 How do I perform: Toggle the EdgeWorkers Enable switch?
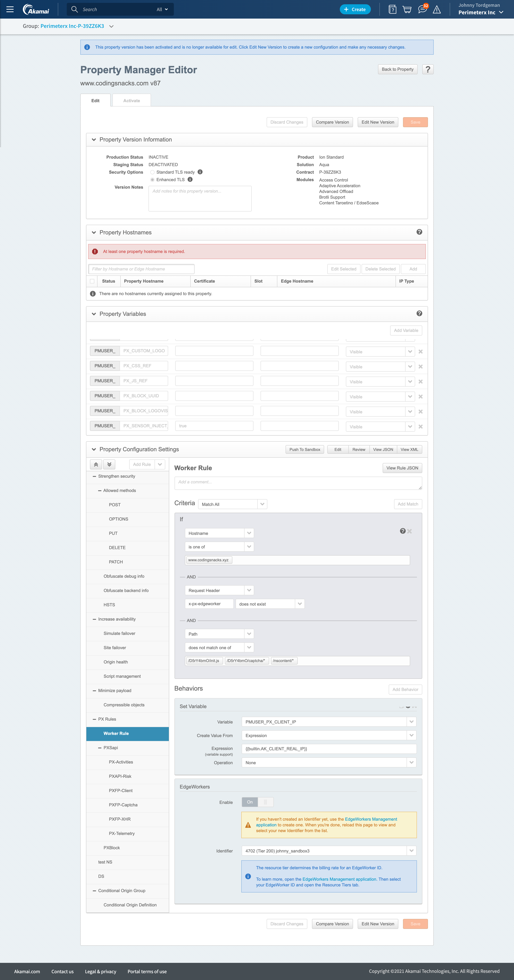point(257,802)
